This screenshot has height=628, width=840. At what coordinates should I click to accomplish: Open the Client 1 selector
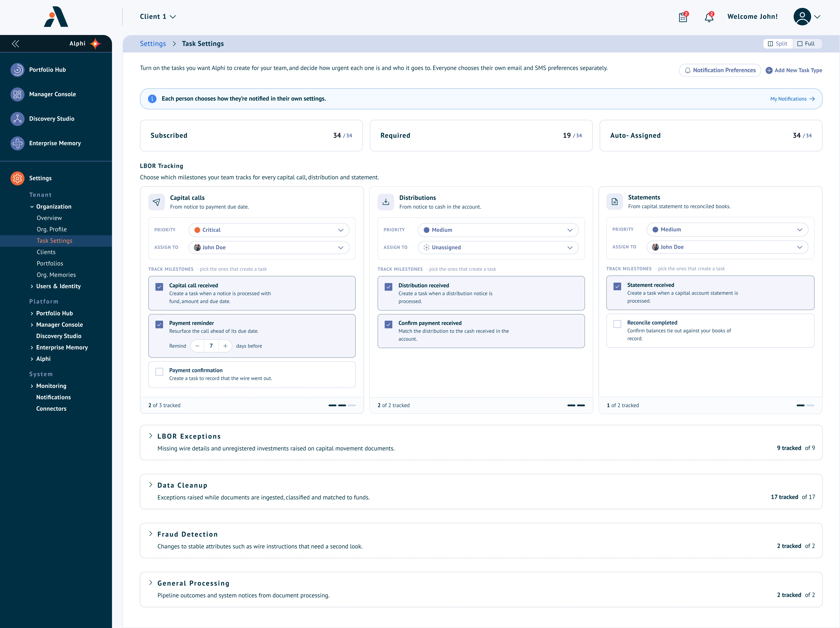(x=157, y=17)
